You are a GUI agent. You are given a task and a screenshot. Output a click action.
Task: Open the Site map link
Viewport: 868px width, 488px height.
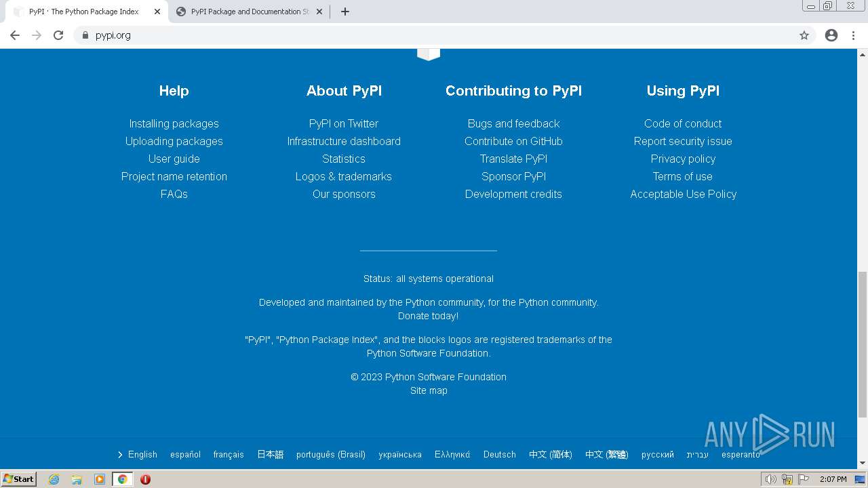[429, 390]
